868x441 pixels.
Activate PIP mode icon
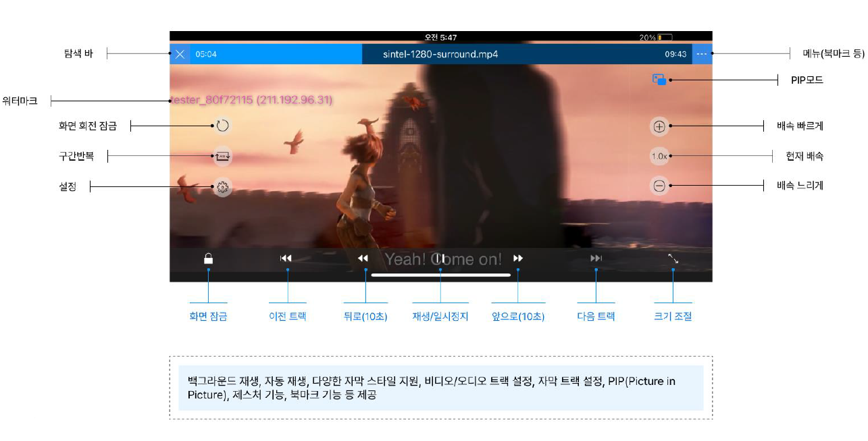pos(659,80)
